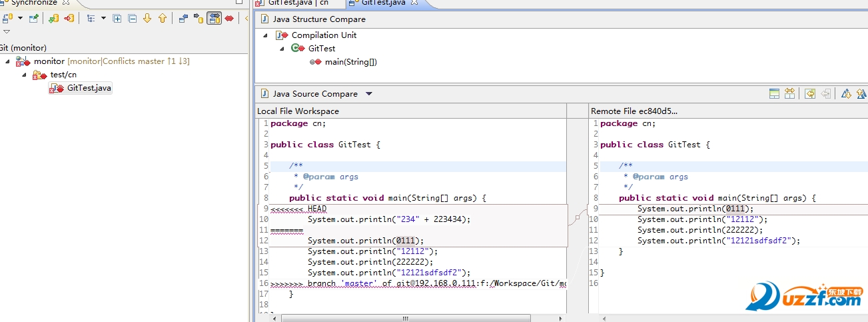Open the Synchronize view menu triangle
This screenshot has width=868, height=322.
click(7, 31)
